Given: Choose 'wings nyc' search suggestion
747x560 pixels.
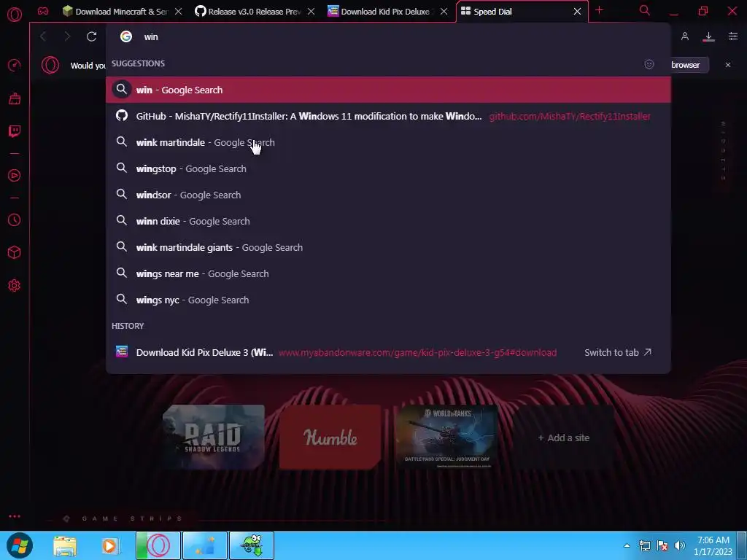Looking at the screenshot, I should click(388, 300).
